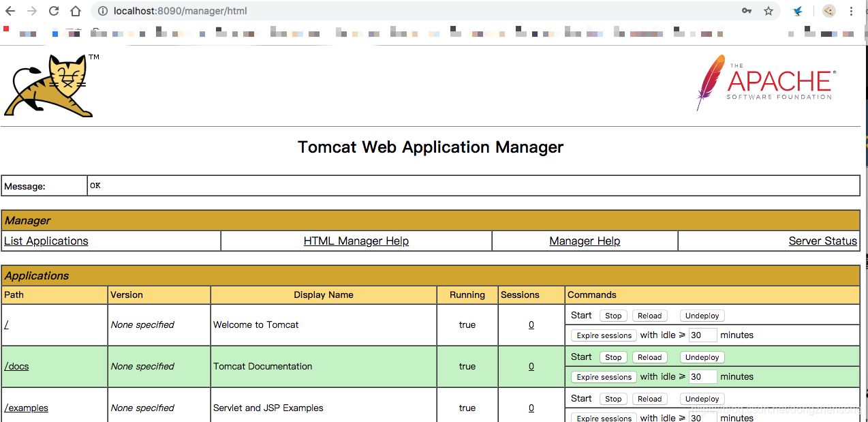This screenshot has width=868, height=422.
Task: Stop the root Welcome to Tomcat application
Action: (613, 316)
